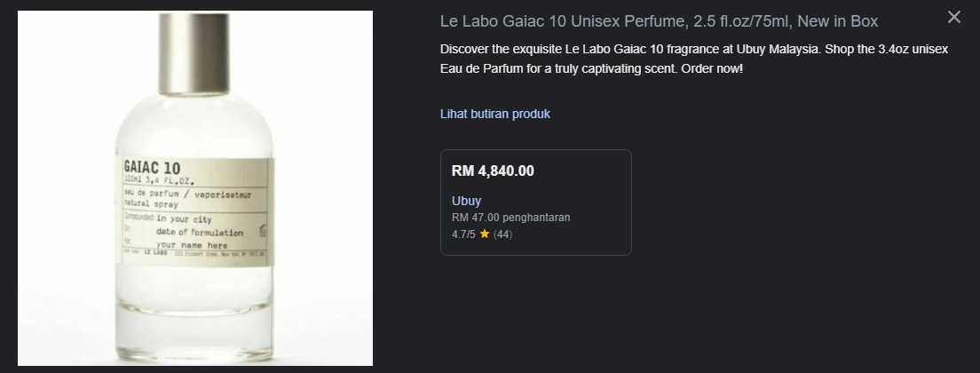
Task: Click the (44) review count
Action: coord(503,234)
